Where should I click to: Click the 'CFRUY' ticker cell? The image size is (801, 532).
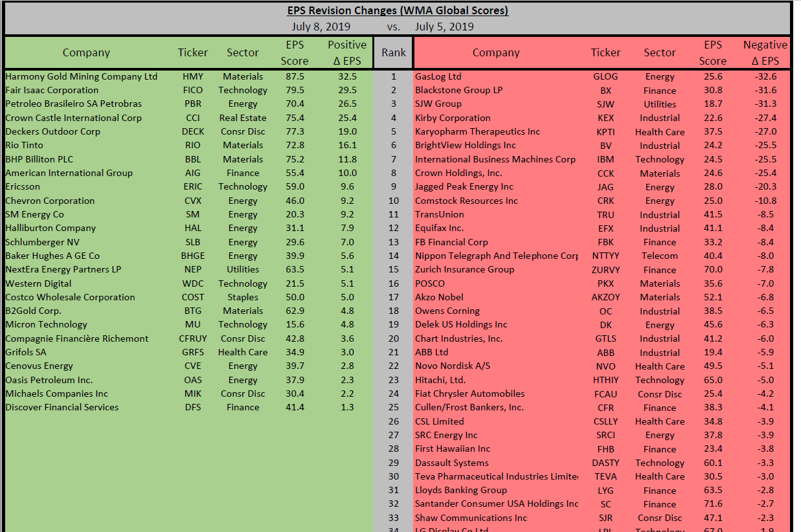(x=193, y=338)
